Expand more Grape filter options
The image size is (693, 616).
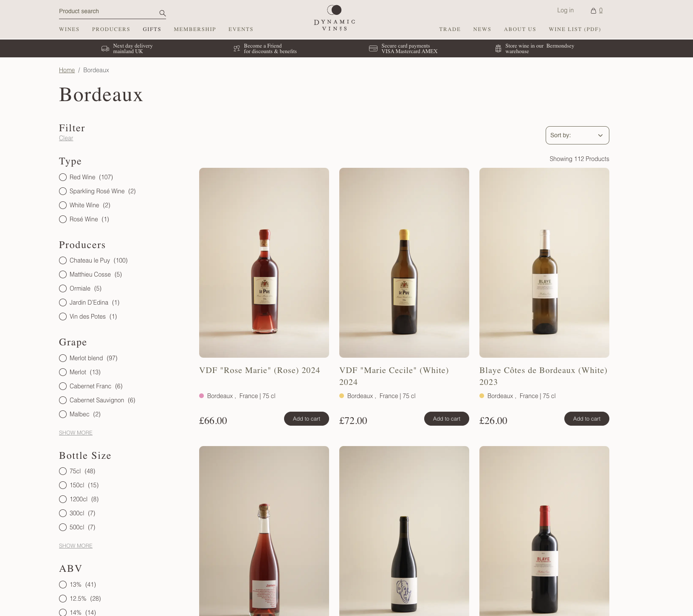[76, 432]
